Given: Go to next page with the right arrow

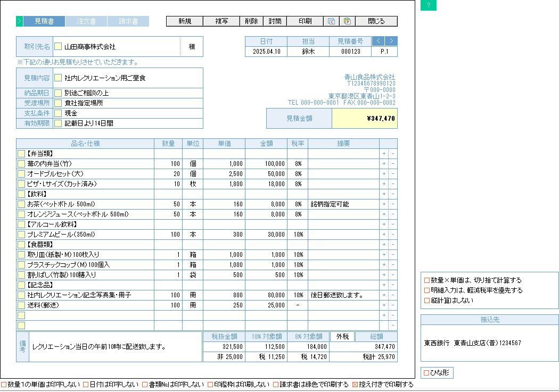Looking at the screenshot, I should [x=390, y=41].
